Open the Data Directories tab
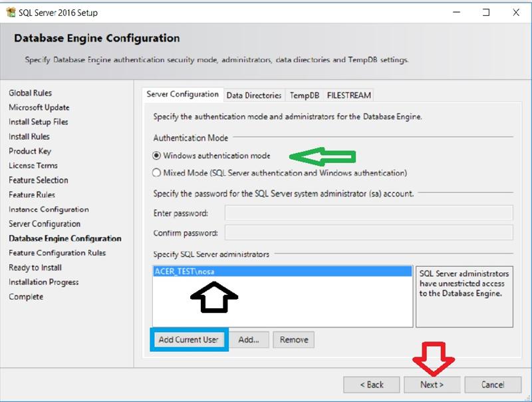This screenshot has height=402, width=532. coord(254,95)
